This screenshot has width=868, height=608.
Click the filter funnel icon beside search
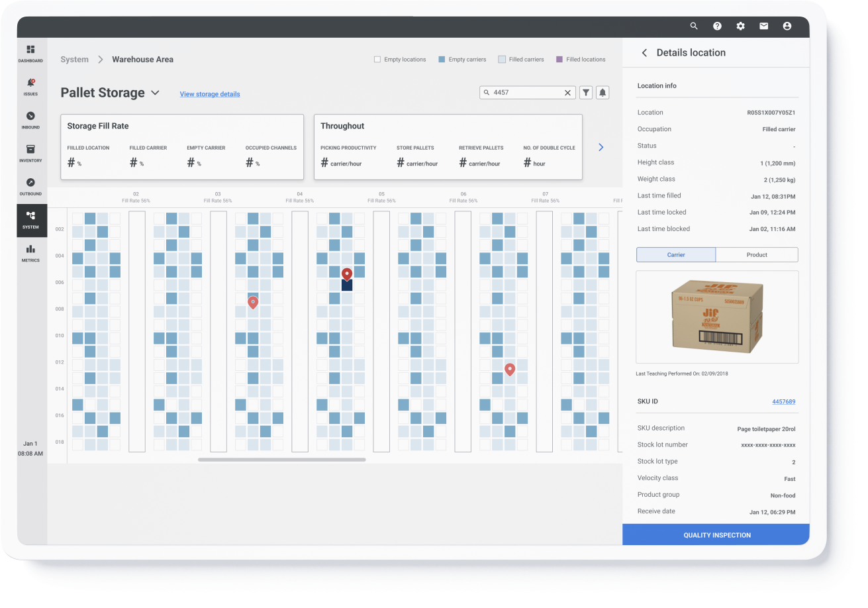[x=586, y=93]
